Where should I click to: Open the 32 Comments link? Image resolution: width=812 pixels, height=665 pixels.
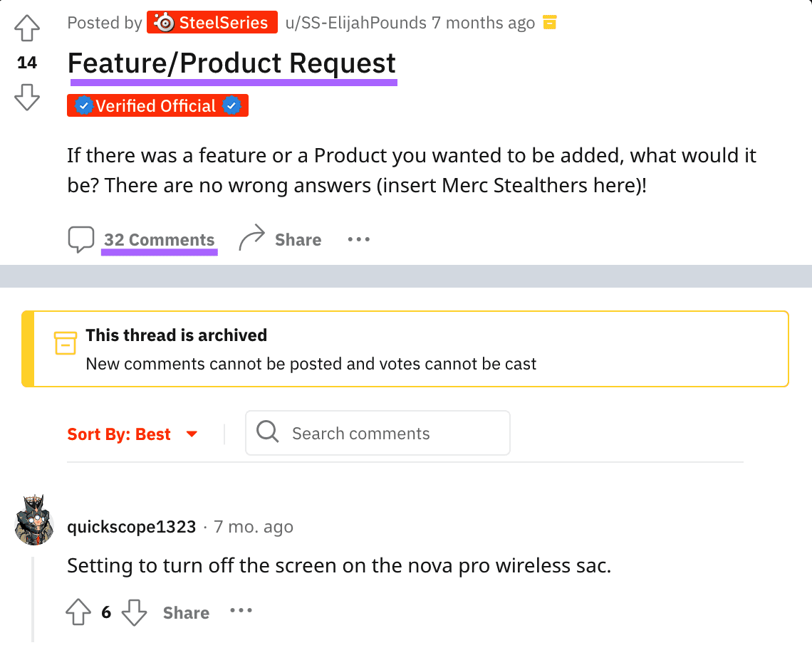[x=159, y=240]
